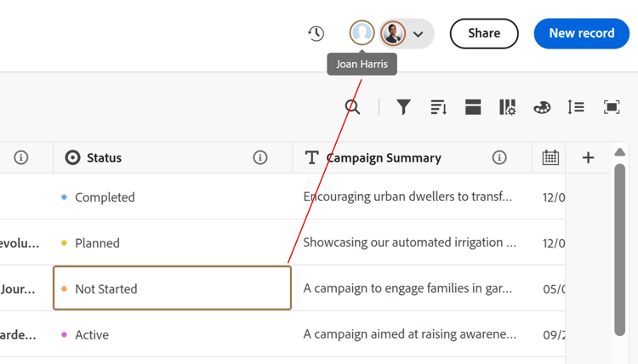Image resolution: width=638 pixels, height=364 pixels.
Task: Open the grouping tool icon
Action: [x=473, y=106]
